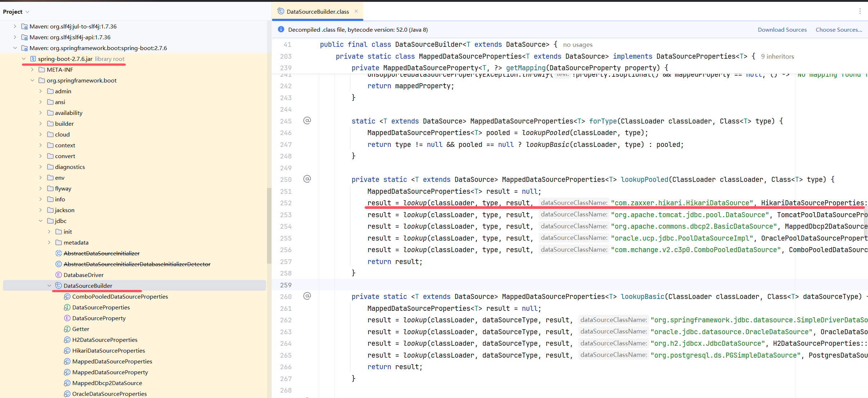This screenshot has width=868, height=398.
Task: Select the jackson package
Action: [x=65, y=210]
